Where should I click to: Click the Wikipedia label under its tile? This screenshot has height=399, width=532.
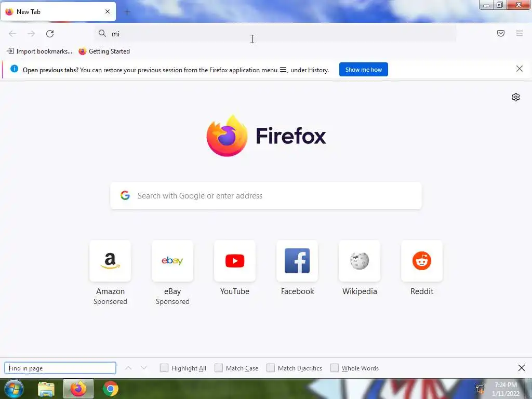[360, 291]
